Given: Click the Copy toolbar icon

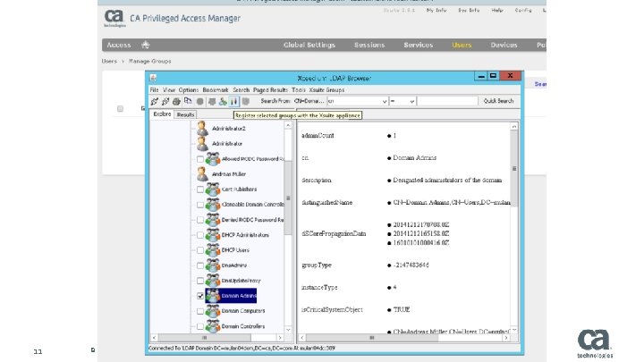Looking at the screenshot, I should point(188,101).
